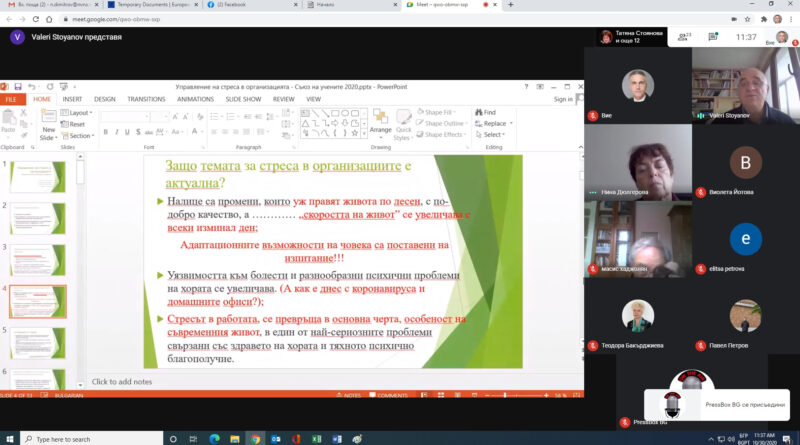The width and height of the screenshot is (800, 445).
Task: Click the triangle shape in shapes gallery
Action: pyautogui.click(x=305, y=123)
